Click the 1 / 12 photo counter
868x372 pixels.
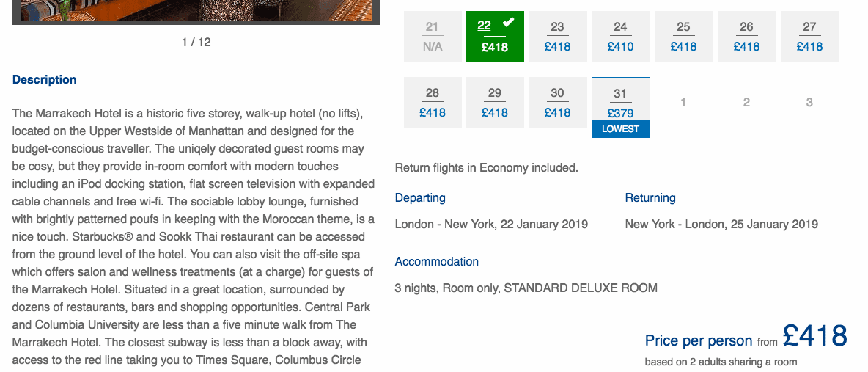(x=196, y=42)
